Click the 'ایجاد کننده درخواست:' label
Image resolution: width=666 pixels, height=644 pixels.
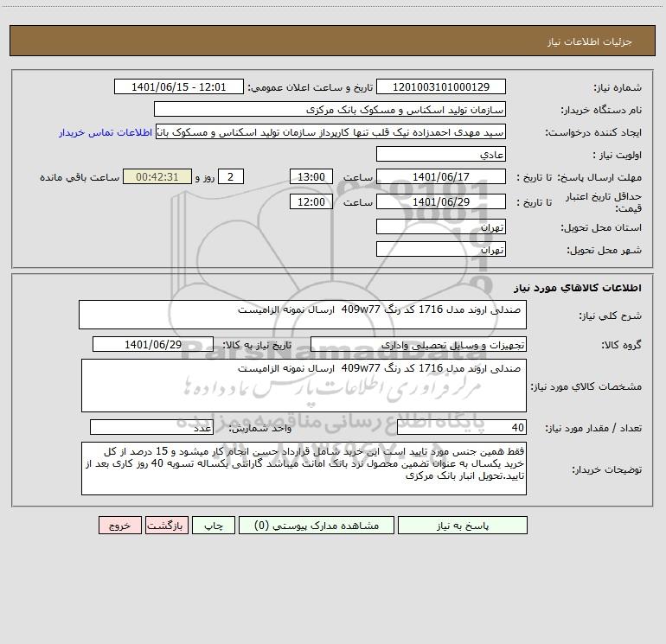pos(593,132)
